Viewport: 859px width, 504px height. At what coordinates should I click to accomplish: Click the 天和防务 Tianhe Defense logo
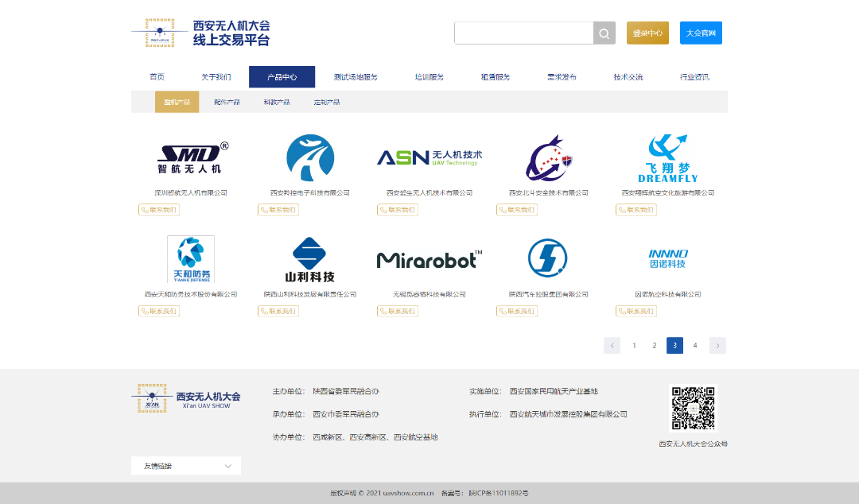pyautogui.click(x=191, y=259)
